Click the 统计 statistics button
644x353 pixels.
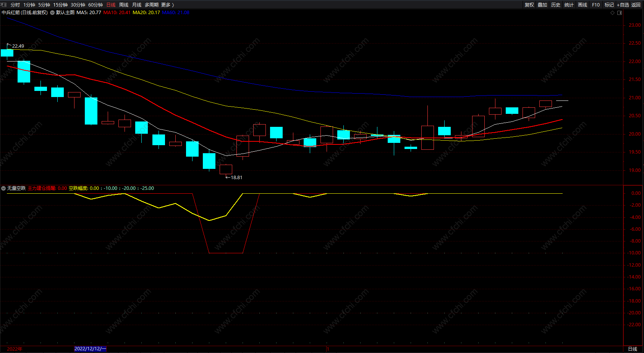coord(569,5)
